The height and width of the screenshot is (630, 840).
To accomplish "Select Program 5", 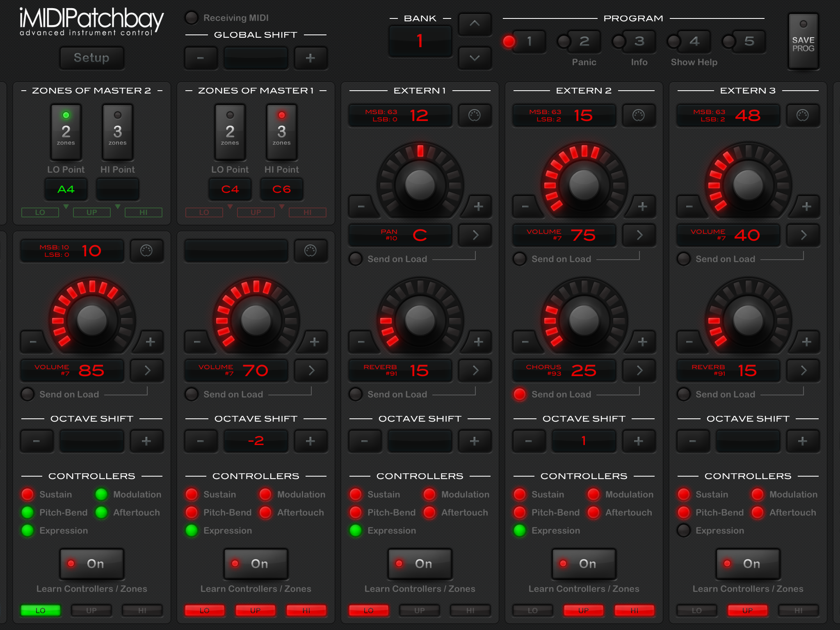I will [x=749, y=41].
